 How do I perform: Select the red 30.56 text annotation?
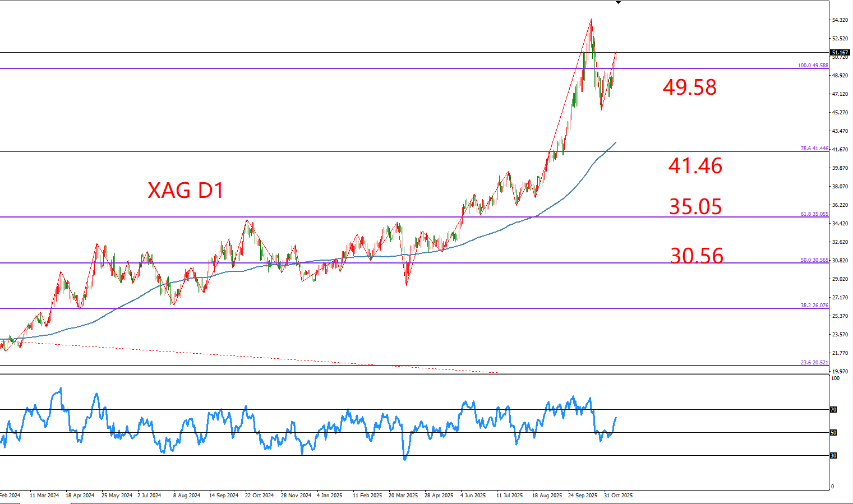(x=697, y=256)
